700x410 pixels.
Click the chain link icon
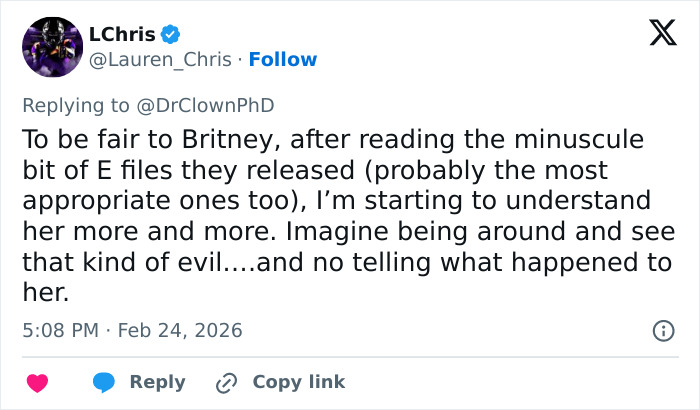click(x=226, y=382)
